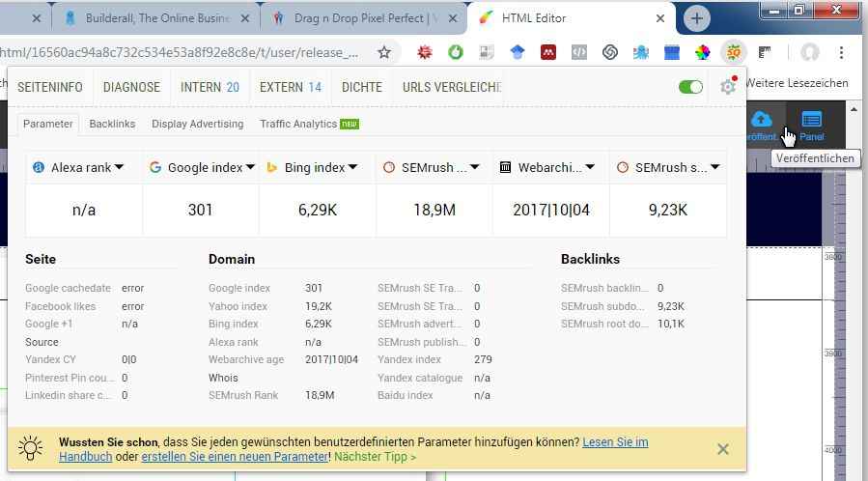Close the HTML Editor browser tab
The width and height of the screenshot is (868, 481).
coord(659,18)
